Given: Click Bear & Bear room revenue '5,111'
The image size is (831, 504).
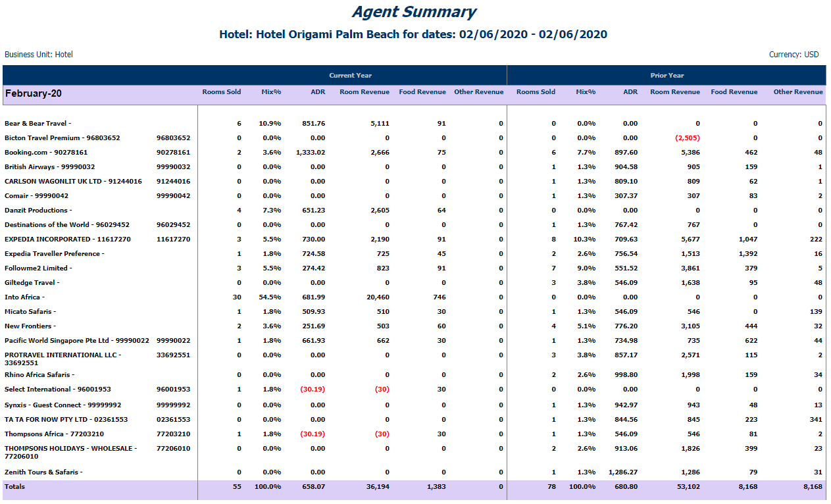Looking at the screenshot, I should [380, 124].
